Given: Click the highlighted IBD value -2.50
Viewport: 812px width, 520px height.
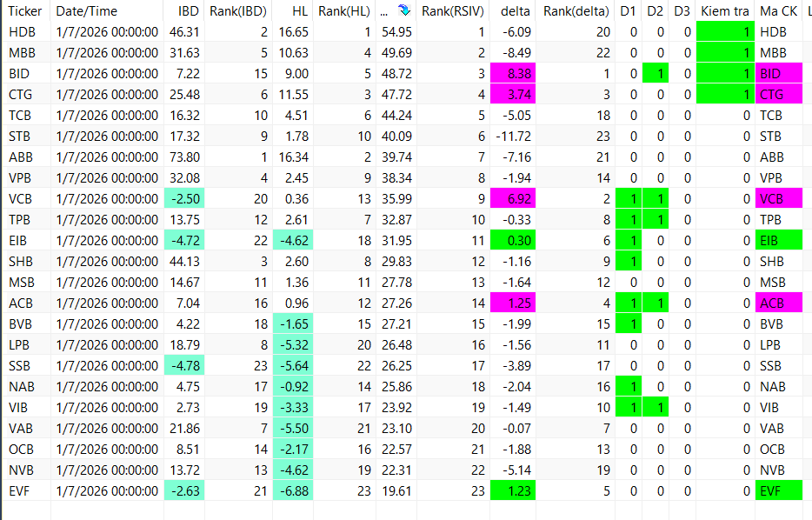Looking at the screenshot, I should pos(184,199).
